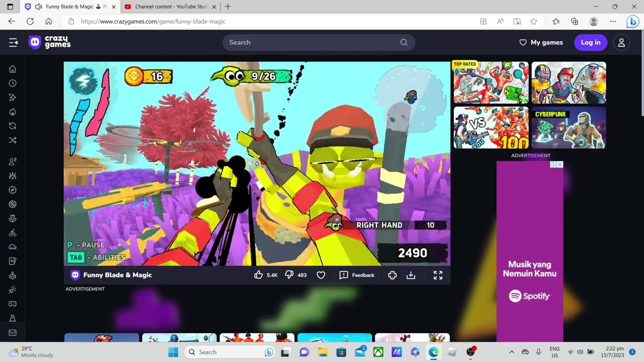Focus the CrazyGames Search field
Screen dimensions: 644x362
(318, 42)
